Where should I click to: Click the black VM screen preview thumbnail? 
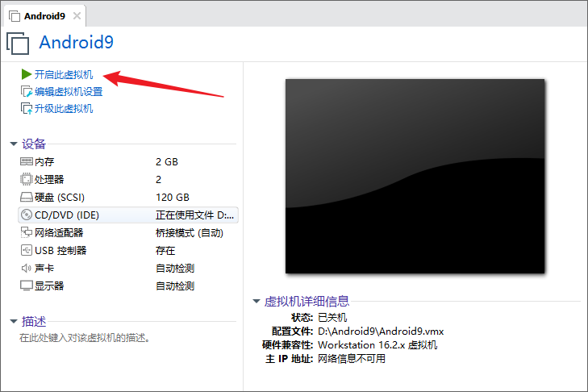415,176
